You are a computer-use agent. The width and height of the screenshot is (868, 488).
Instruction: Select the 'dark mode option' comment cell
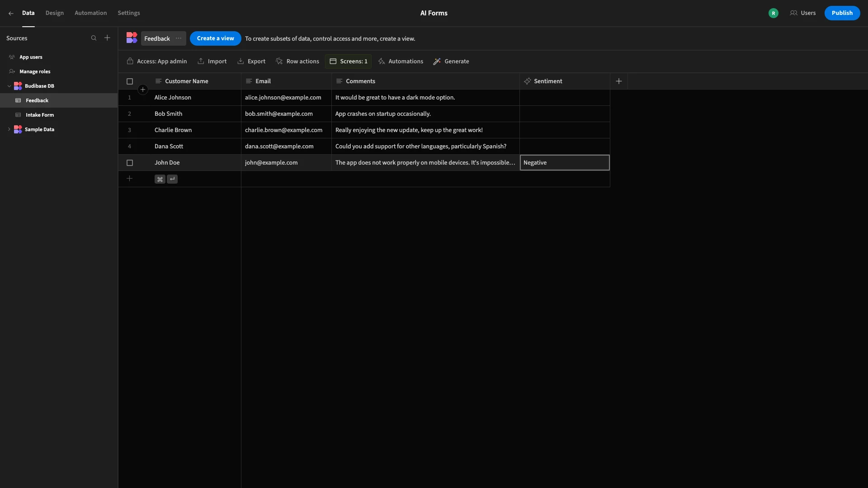425,98
